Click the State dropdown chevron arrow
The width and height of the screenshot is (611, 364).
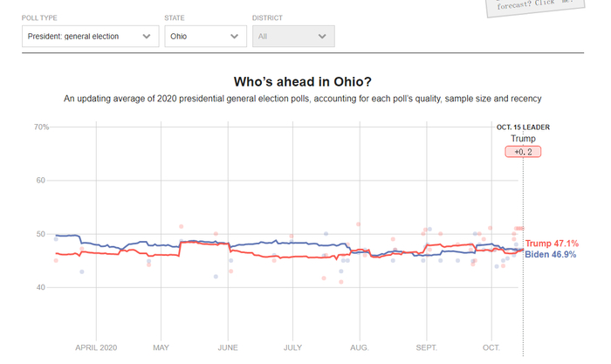point(234,37)
